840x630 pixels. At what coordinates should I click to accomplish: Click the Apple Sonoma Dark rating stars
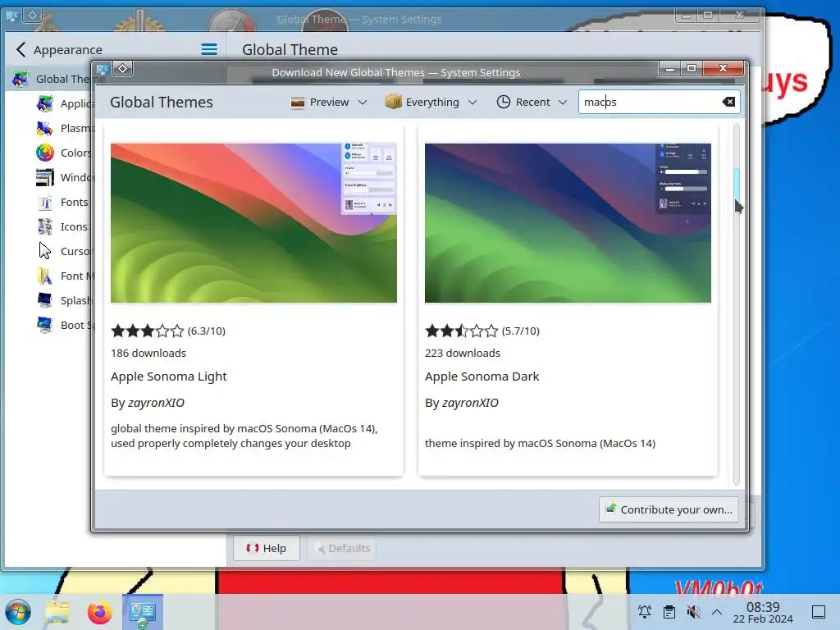461,331
